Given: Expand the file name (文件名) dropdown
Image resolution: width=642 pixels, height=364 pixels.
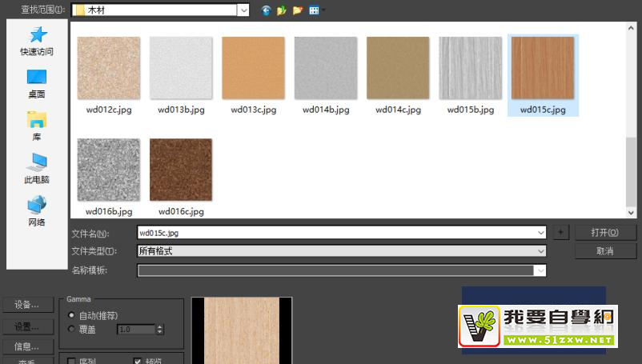Looking at the screenshot, I should pos(541,233).
